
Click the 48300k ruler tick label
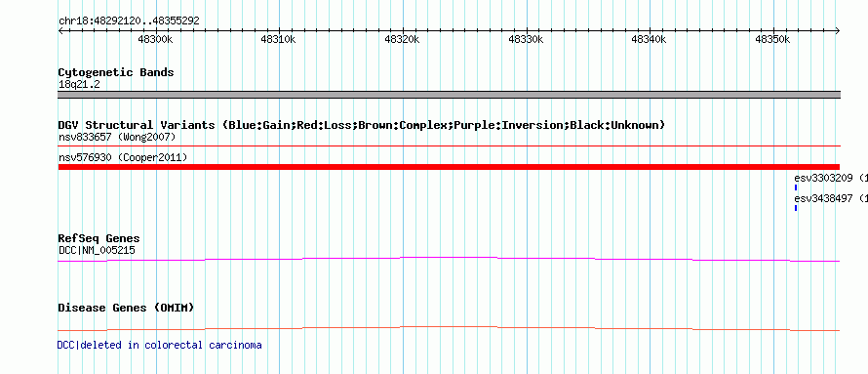[x=155, y=40]
